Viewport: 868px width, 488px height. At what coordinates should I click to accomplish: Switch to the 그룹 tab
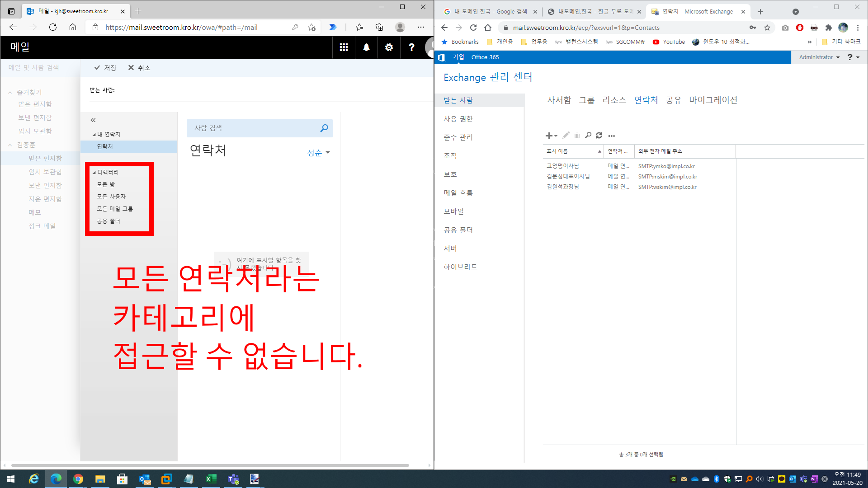[586, 100]
